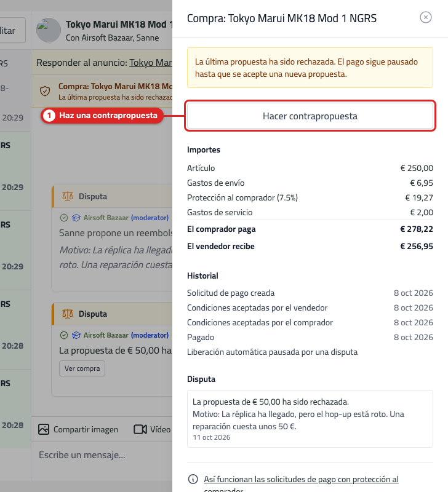Close the Compra details panel
This screenshot has width=448, height=492.
coord(426,17)
